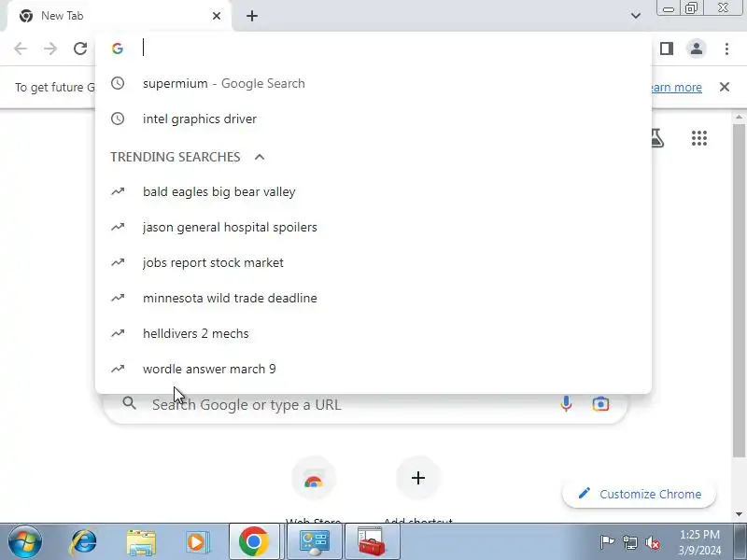Dismiss the info bar with X
Viewport: 747px width, 560px height.
(725, 87)
